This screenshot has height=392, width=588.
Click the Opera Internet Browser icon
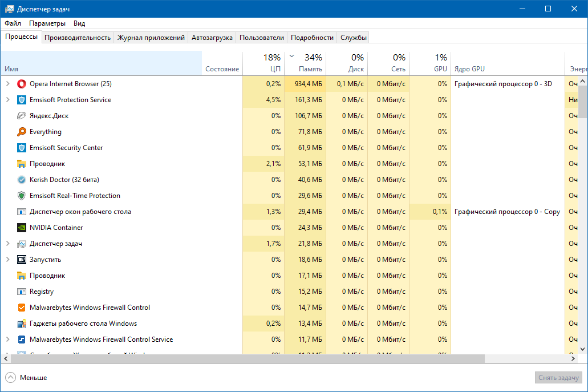[x=22, y=84]
